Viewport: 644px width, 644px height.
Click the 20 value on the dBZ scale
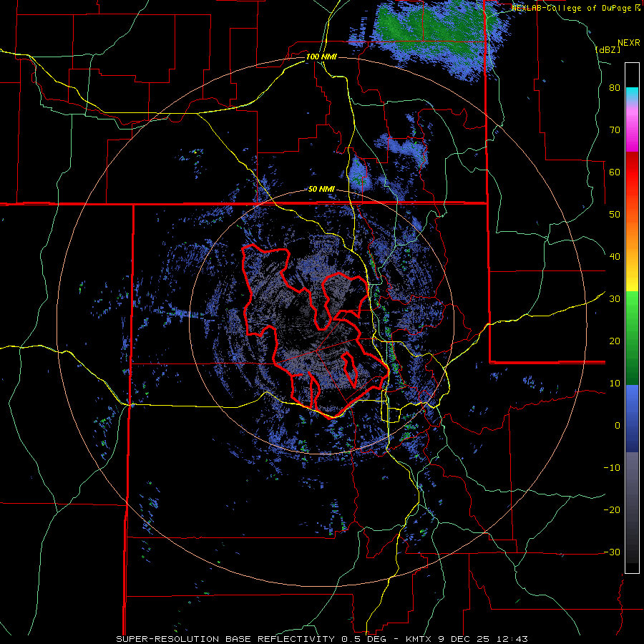click(615, 341)
